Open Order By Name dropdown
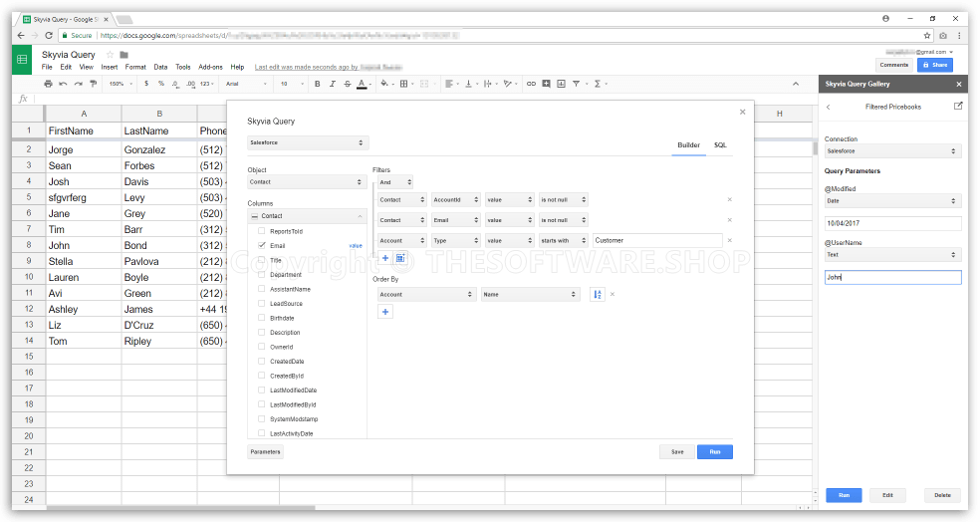 click(x=531, y=295)
